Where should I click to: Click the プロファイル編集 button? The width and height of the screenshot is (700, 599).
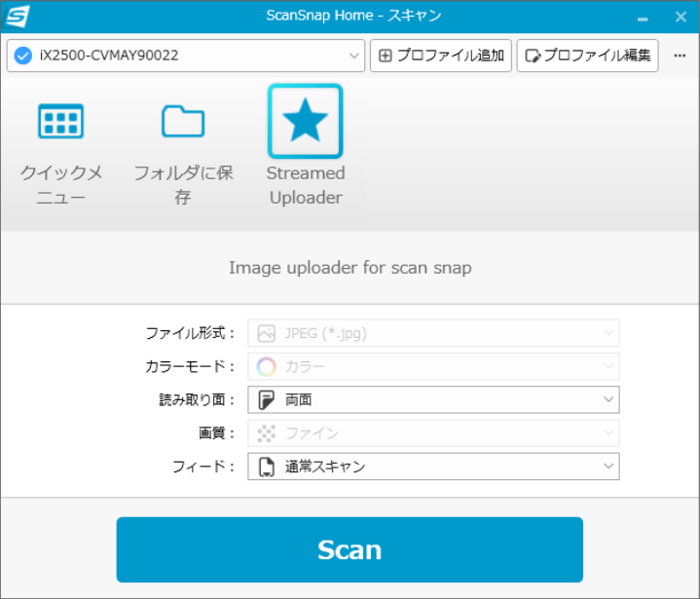coord(587,56)
